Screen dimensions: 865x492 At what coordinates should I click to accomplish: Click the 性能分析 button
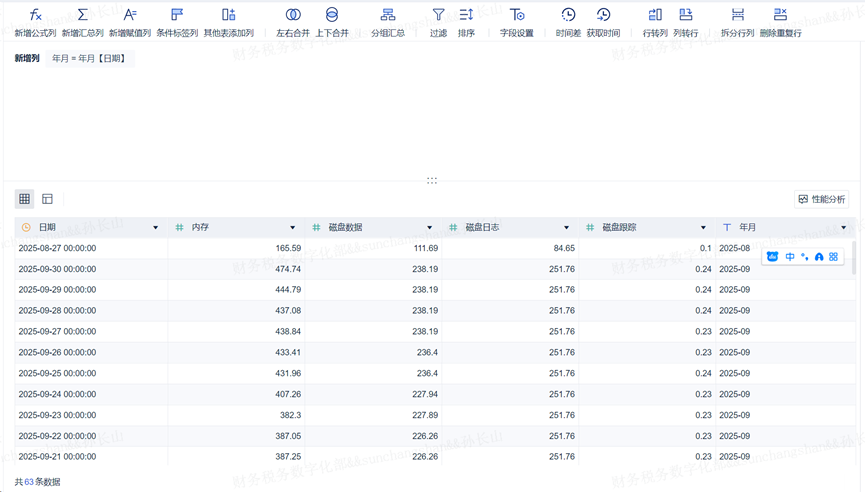click(x=821, y=199)
